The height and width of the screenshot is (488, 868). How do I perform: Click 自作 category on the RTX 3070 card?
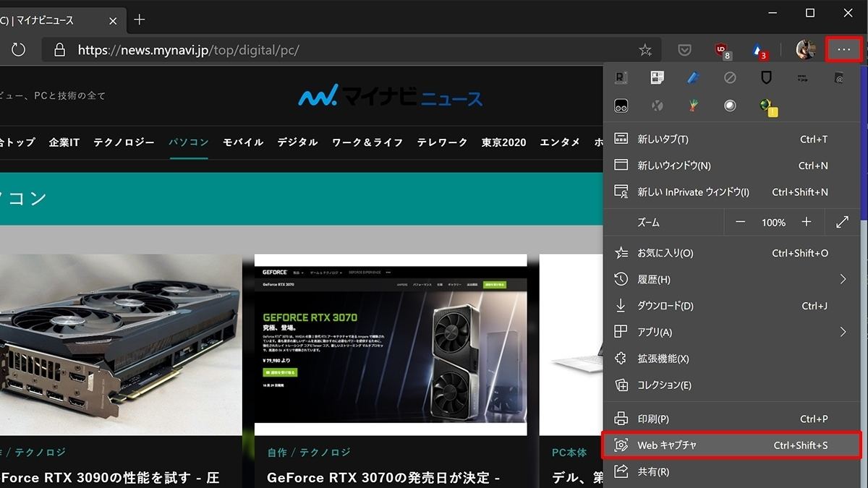(x=277, y=452)
